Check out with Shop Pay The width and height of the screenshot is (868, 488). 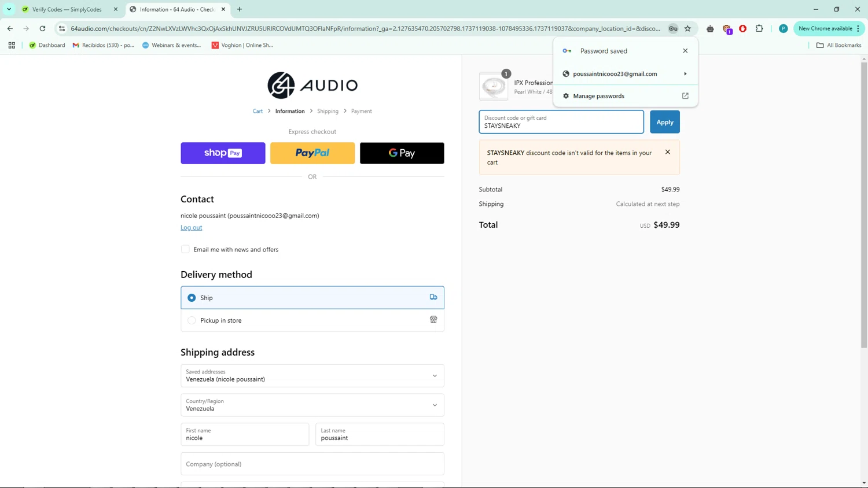223,153
